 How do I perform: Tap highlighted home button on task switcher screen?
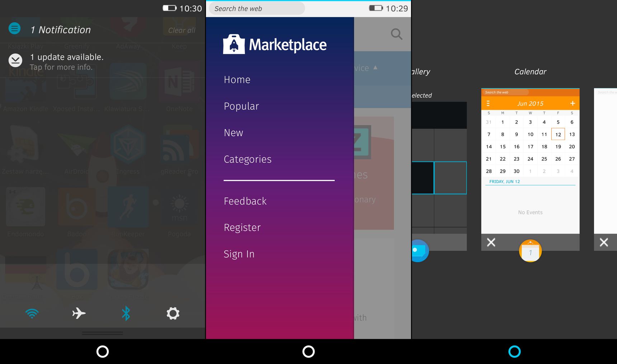click(514, 351)
